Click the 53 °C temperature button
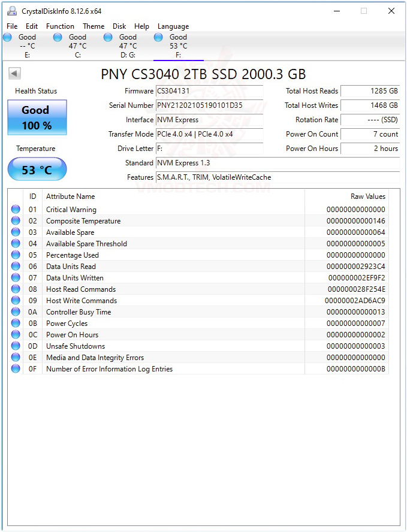Viewport: 407px width, 532px height. click(x=37, y=169)
